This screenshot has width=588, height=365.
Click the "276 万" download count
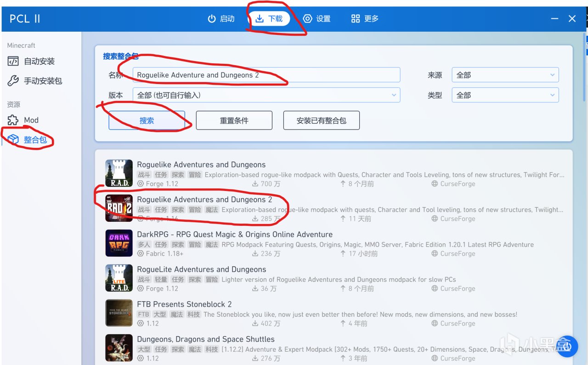point(270,358)
